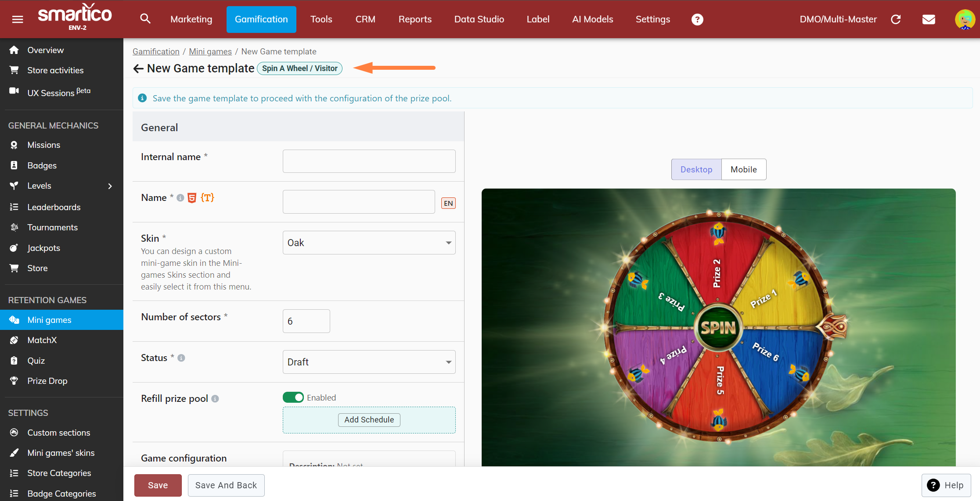Open the Reports menu

(x=415, y=19)
